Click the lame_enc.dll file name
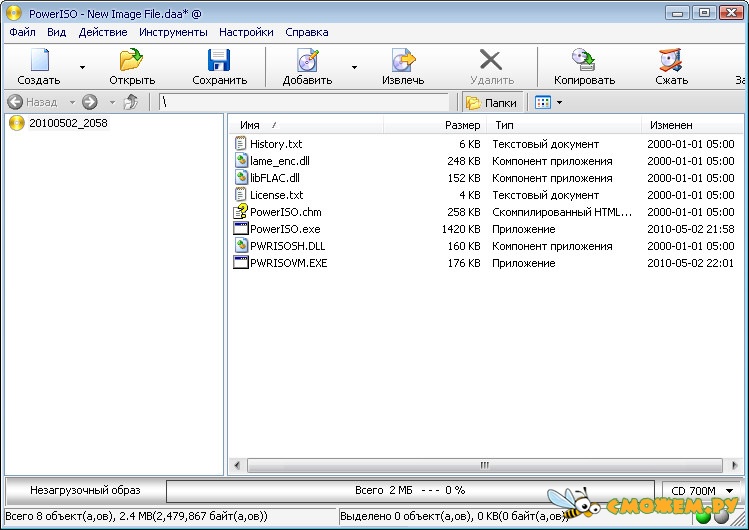749x530 pixels. [280, 161]
